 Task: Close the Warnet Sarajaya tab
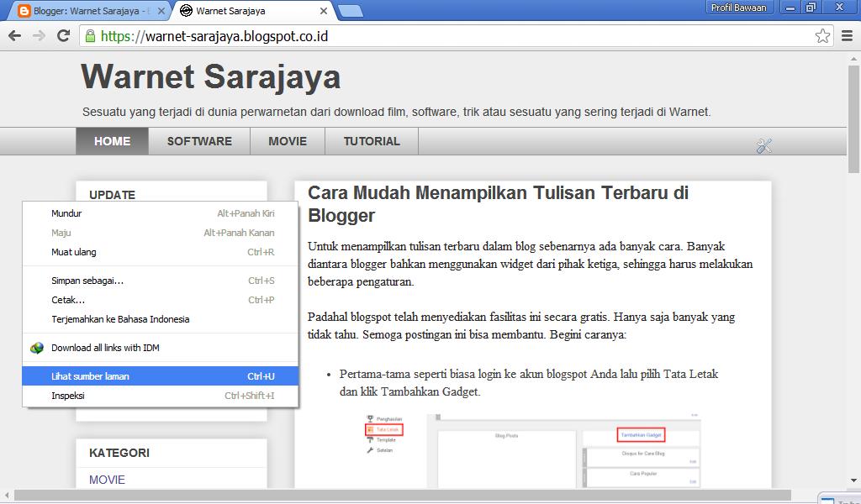[x=324, y=11]
